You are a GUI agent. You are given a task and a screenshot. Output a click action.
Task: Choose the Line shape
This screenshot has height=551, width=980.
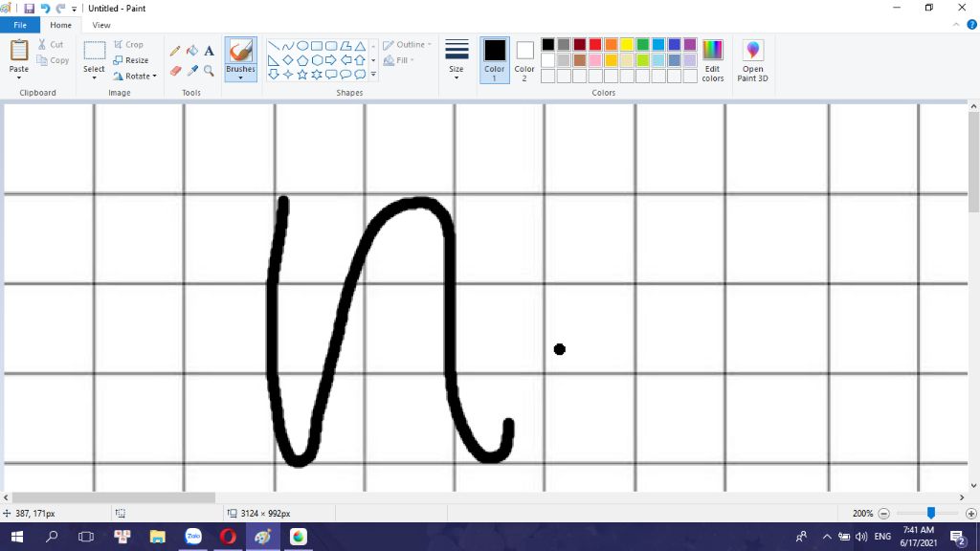tap(273, 46)
